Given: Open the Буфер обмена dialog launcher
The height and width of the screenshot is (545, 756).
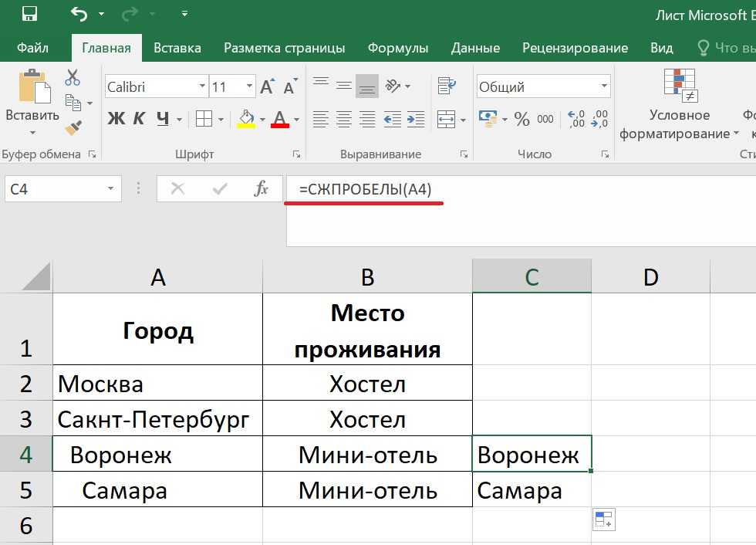Looking at the screenshot, I should click(92, 154).
